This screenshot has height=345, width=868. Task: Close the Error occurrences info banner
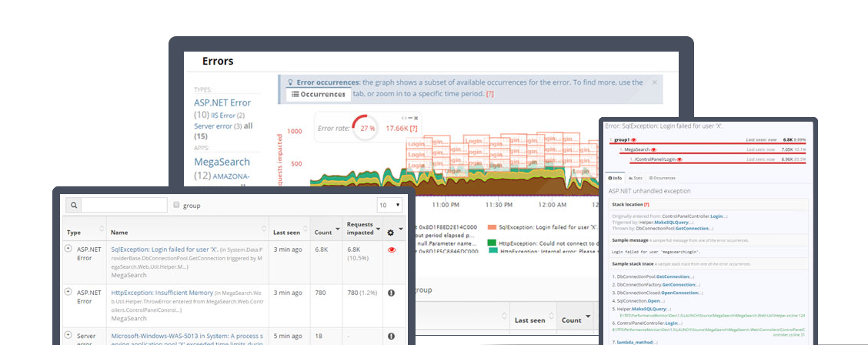click(655, 82)
